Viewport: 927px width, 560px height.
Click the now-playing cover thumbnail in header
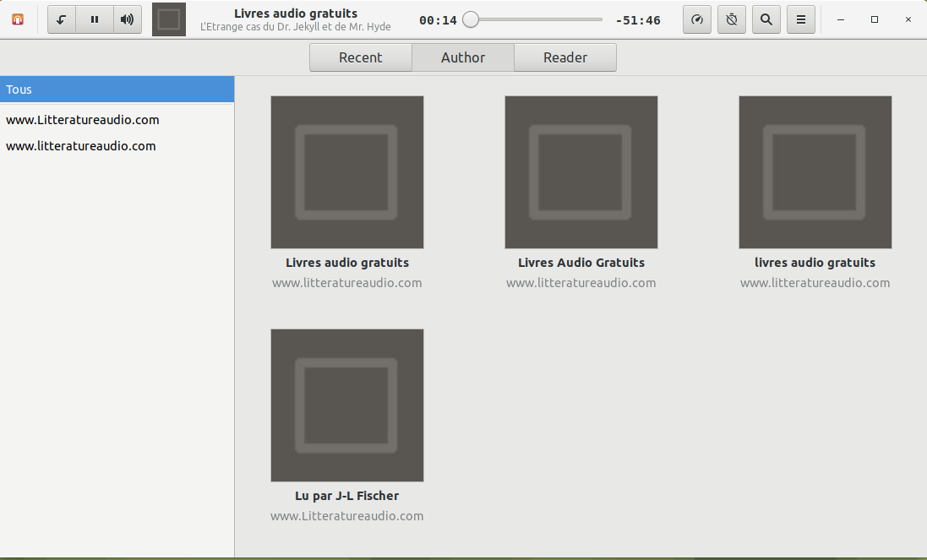(x=169, y=19)
